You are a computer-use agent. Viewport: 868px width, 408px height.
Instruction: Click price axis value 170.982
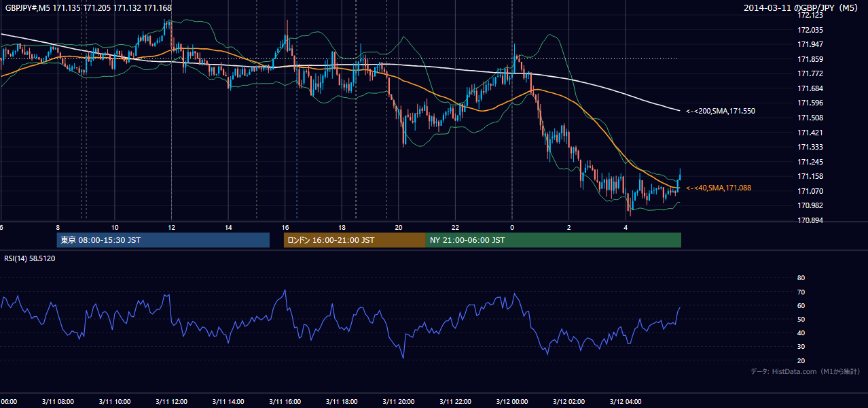[810, 205]
